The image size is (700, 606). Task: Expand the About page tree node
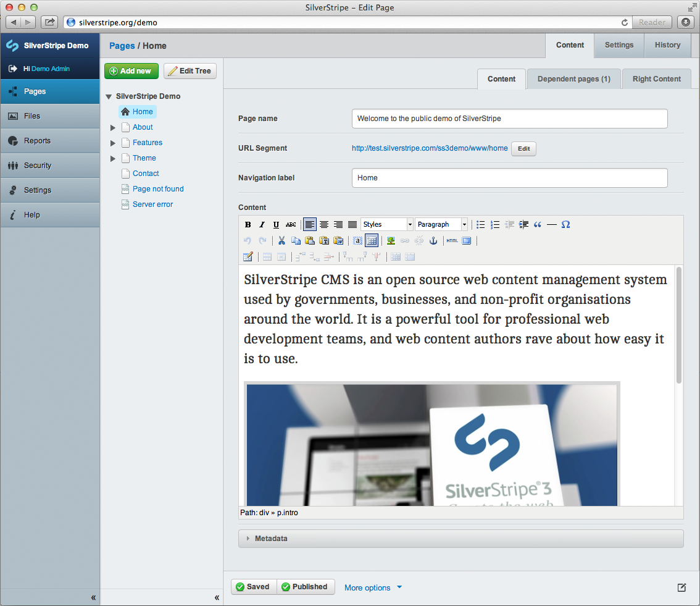(113, 128)
